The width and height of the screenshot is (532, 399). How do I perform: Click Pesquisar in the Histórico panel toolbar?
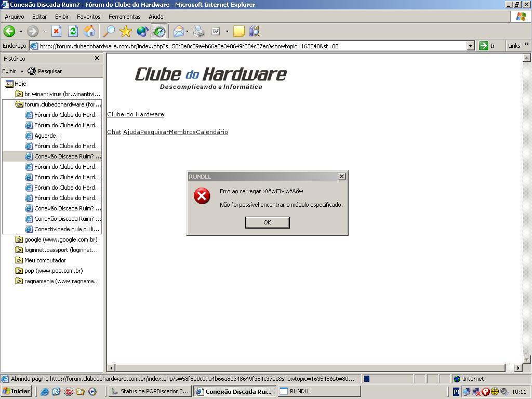(45, 71)
